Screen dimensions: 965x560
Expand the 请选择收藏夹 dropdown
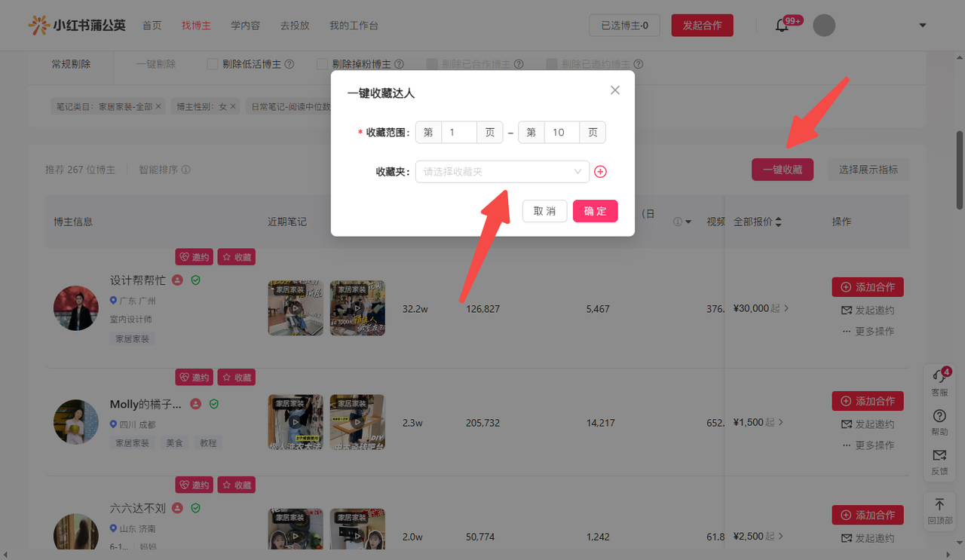tap(502, 172)
